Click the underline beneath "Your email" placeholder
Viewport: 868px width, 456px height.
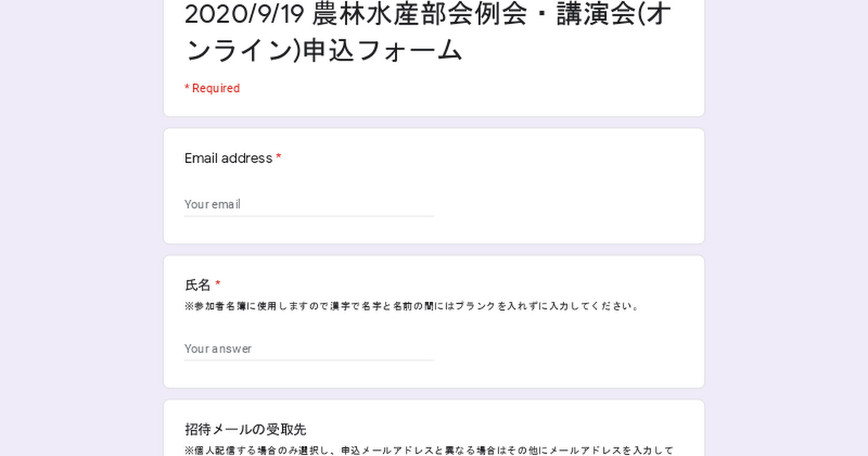(x=309, y=216)
